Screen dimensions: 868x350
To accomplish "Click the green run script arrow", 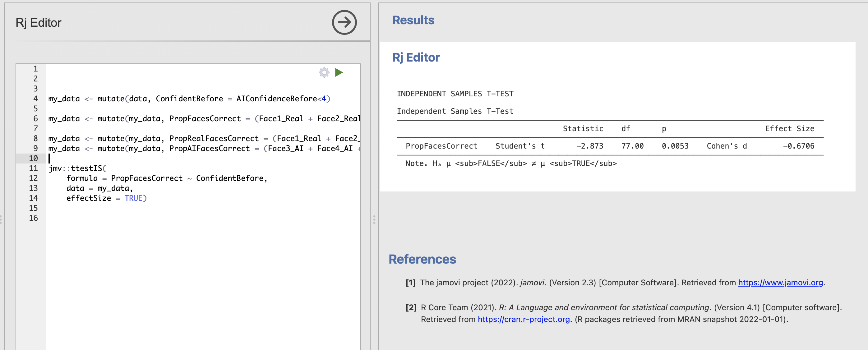I will point(339,72).
